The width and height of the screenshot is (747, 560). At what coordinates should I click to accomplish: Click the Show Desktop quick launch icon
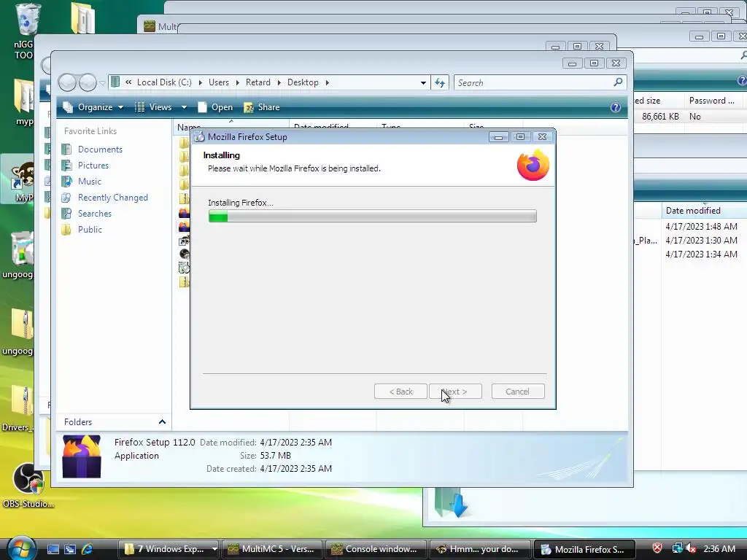click(53, 549)
